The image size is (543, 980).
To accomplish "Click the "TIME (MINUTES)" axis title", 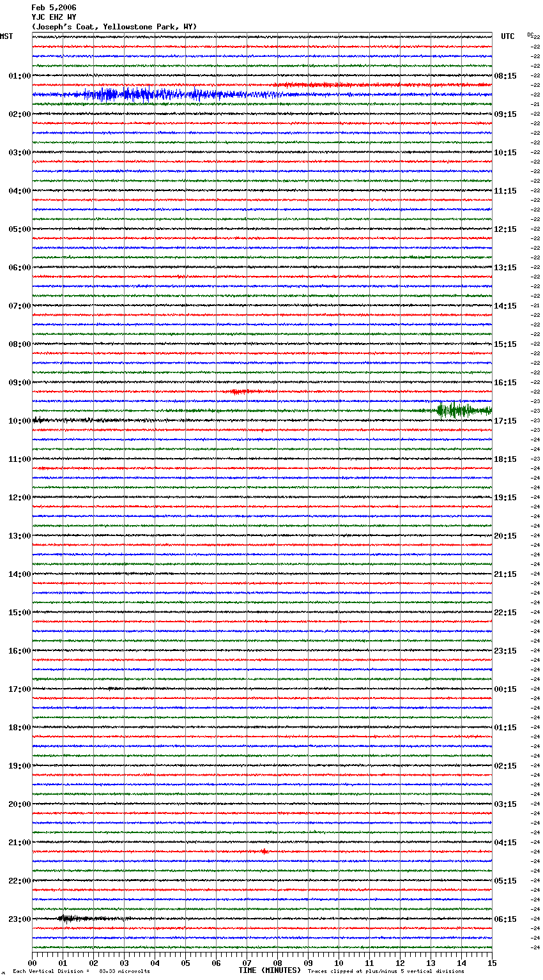I will coord(270,970).
